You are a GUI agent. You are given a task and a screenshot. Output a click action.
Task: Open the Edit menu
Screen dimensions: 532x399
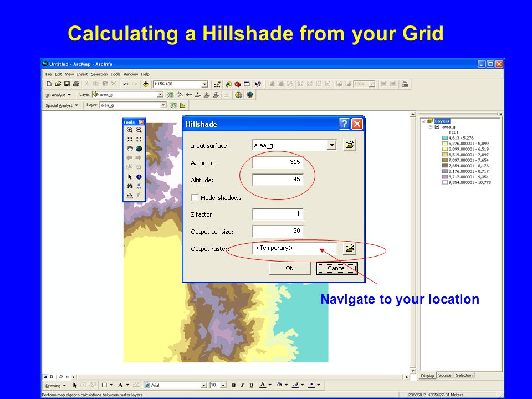[x=58, y=74]
